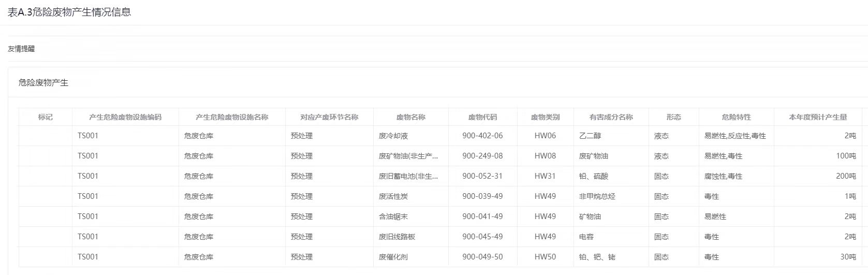
Task: Expand the 友情提醒 section
Action: point(21,49)
